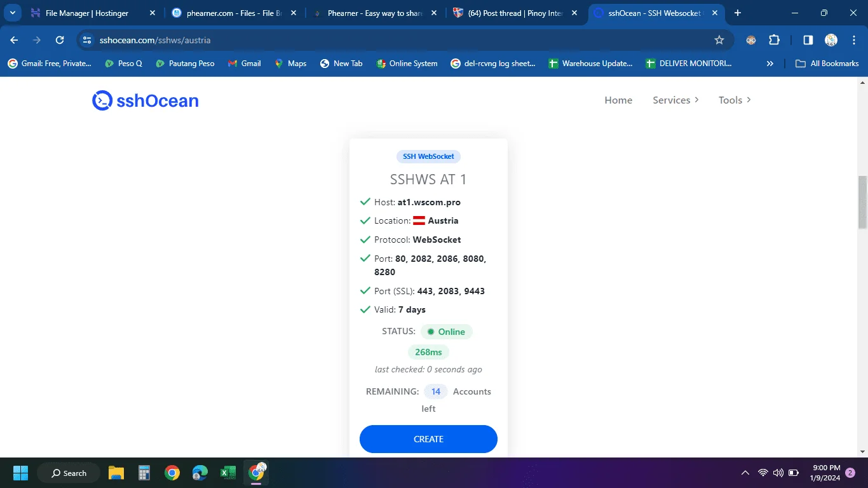
Task: Click the Port (SSL) 443, 2083, 9443 line
Action: (x=430, y=291)
